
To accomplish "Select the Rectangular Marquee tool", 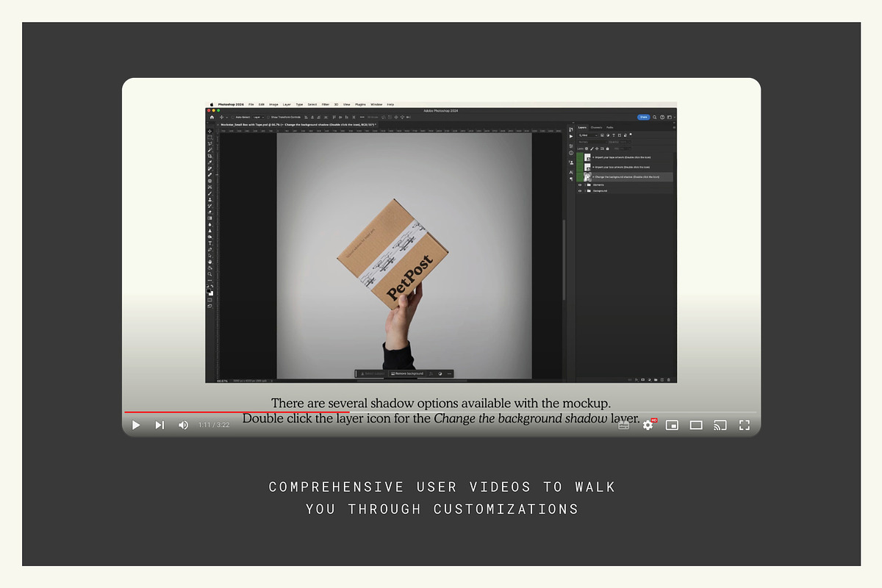I will point(209,137).
